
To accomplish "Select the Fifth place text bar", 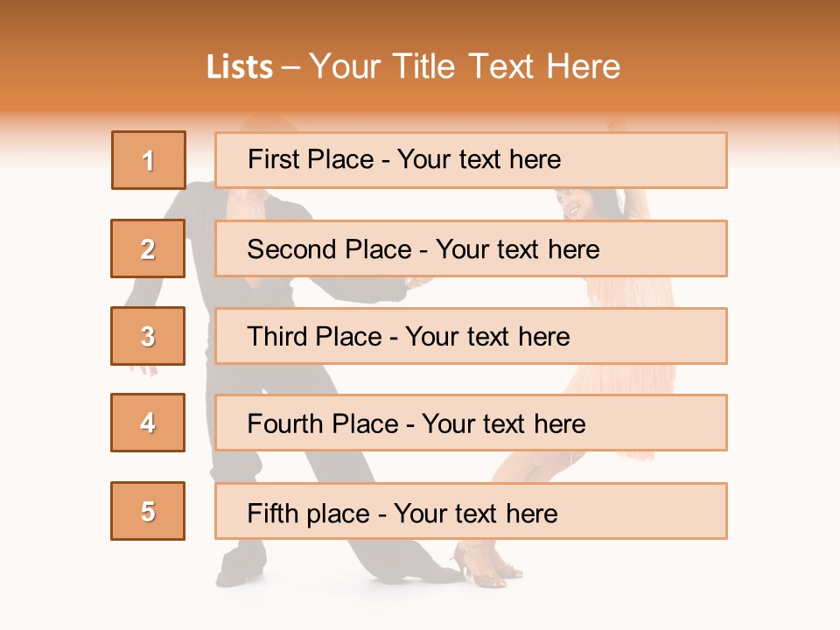I will pyautogui.click(x=471, y=512).
